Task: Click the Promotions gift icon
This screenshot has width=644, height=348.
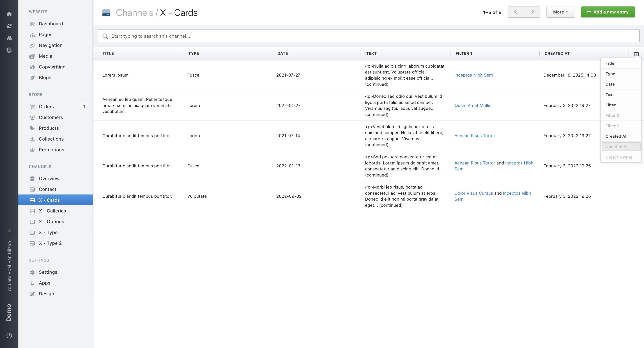Action: 32,150
